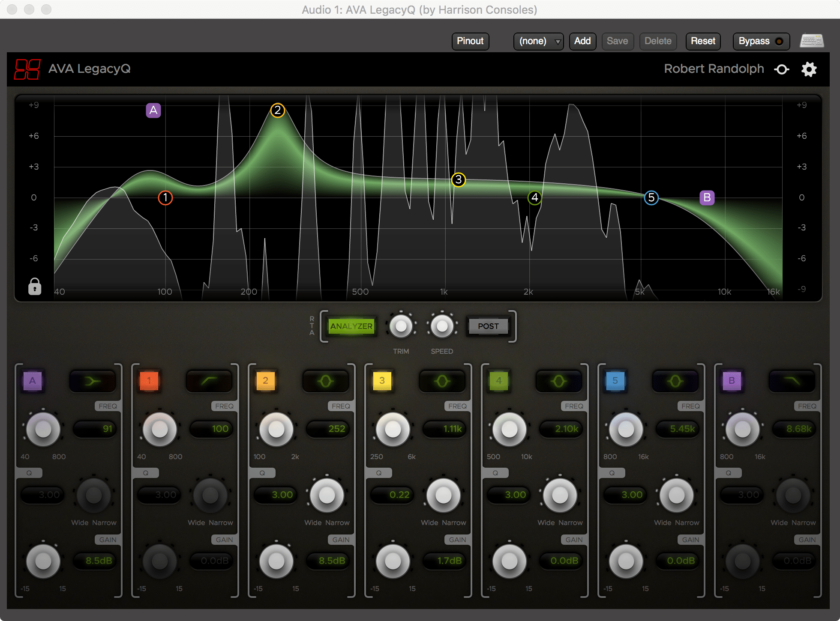
Task: Click band 2 bell shape icon
Action: [x=326, y=381]
